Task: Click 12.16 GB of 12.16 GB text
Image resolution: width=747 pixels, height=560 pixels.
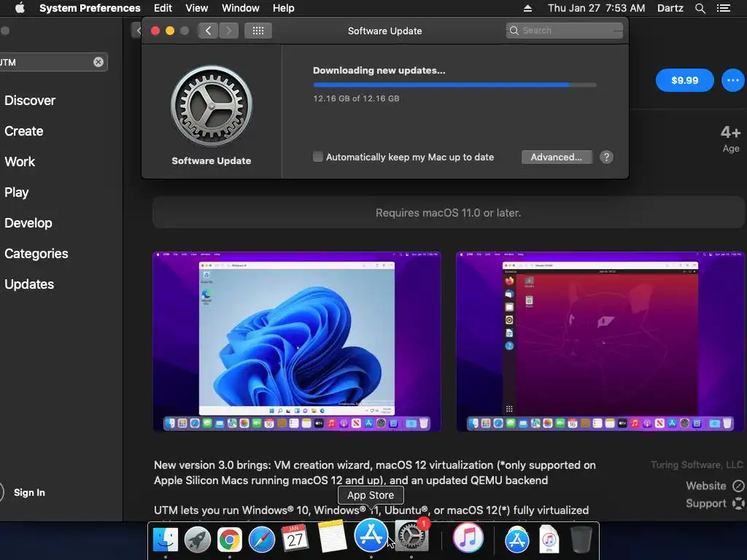Action: (x=356, y=98)
